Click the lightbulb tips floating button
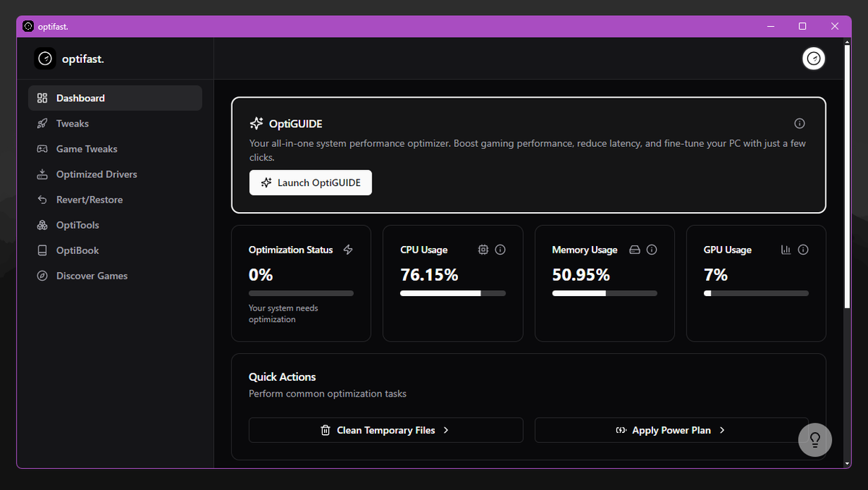Viewport: 868px width, 490px height. [814, 439]
